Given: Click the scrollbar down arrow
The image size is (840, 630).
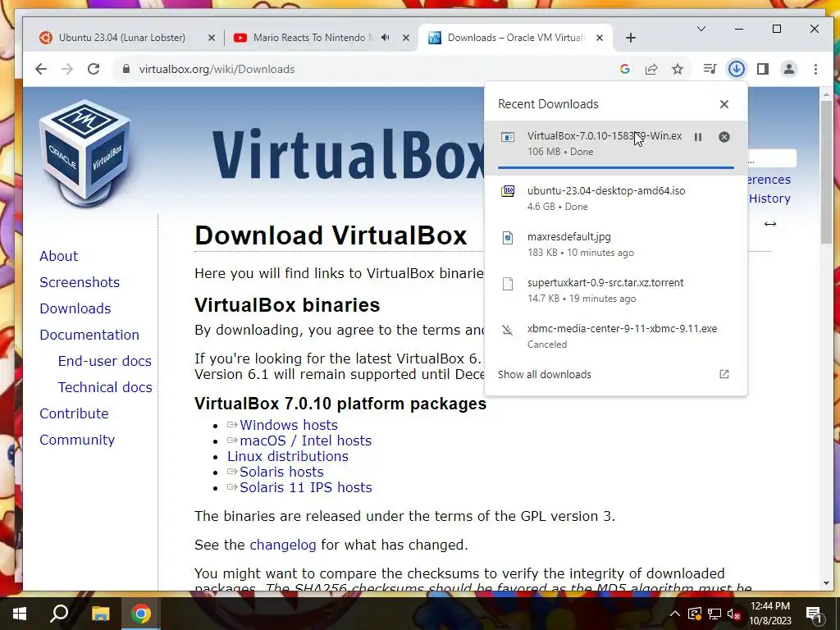Looking at the screenshot, I should [825, 583].
